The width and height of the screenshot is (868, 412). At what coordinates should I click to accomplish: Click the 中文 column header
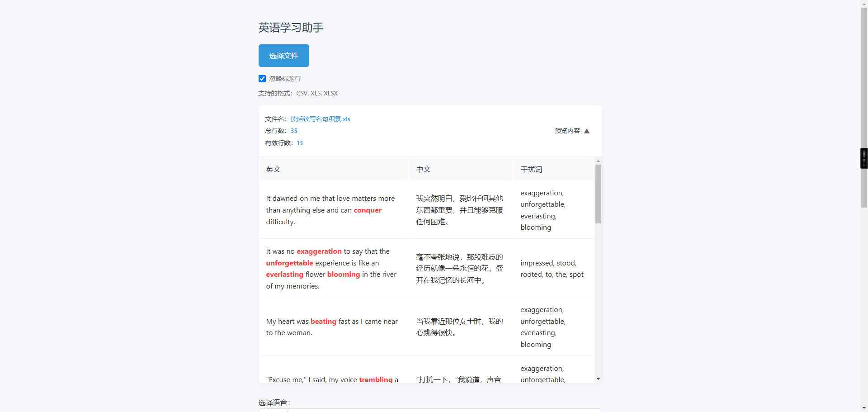(x=423, y=169)
